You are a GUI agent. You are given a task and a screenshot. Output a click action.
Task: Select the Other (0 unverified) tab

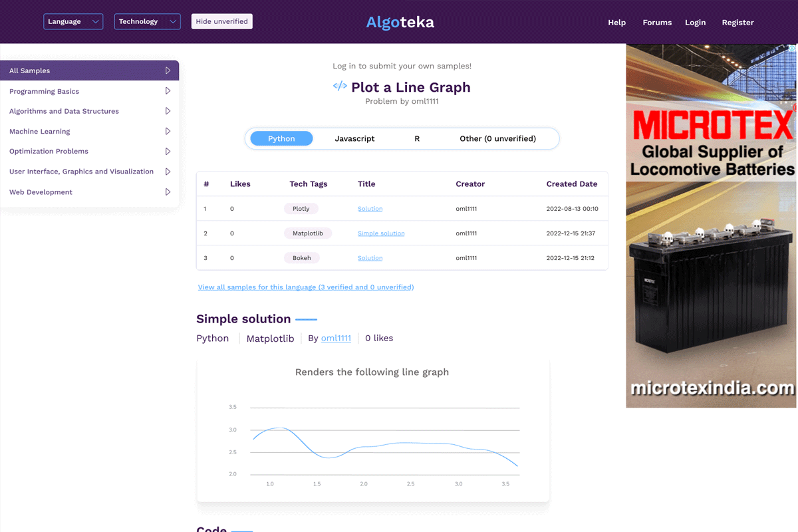pyautogui.click(x=497, y=139)
